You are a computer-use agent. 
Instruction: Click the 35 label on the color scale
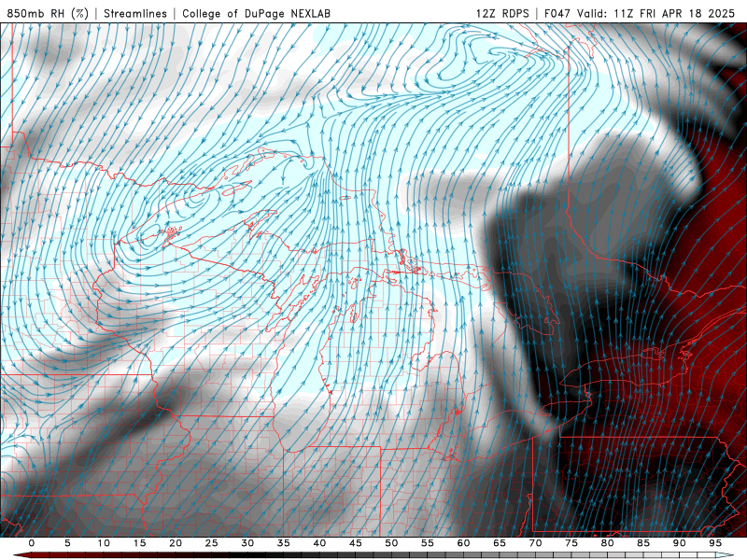(284, 543)
